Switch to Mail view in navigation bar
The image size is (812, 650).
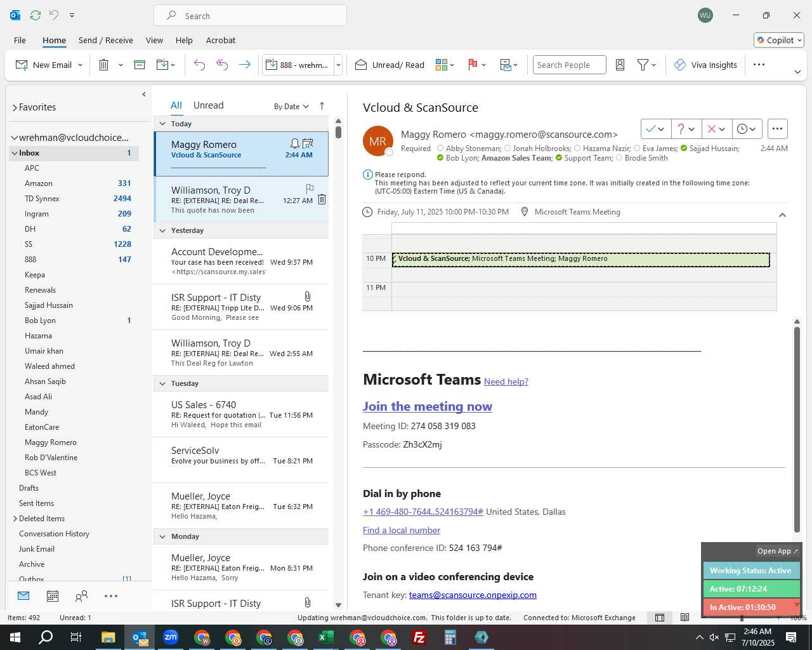(x=23, y=596)
